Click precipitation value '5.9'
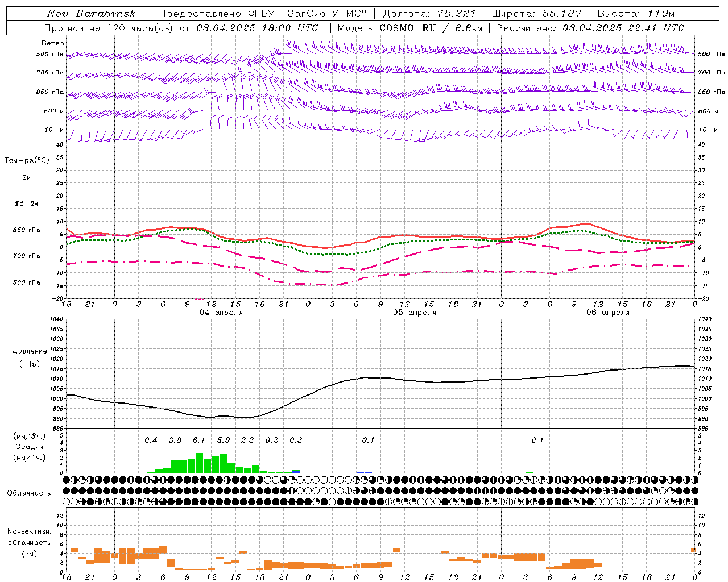Viewport: 728px width, 582px height. pyautogui.click(x=224, y=440)
